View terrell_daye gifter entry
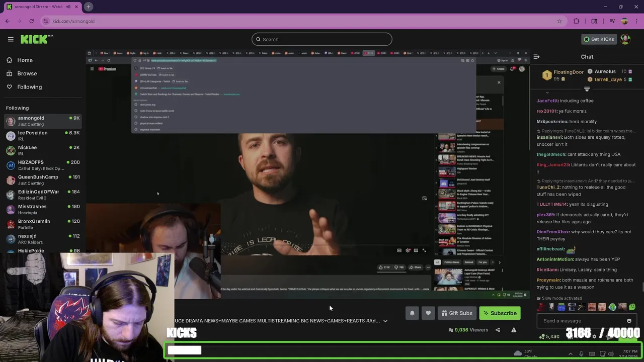 pos(609,79)
